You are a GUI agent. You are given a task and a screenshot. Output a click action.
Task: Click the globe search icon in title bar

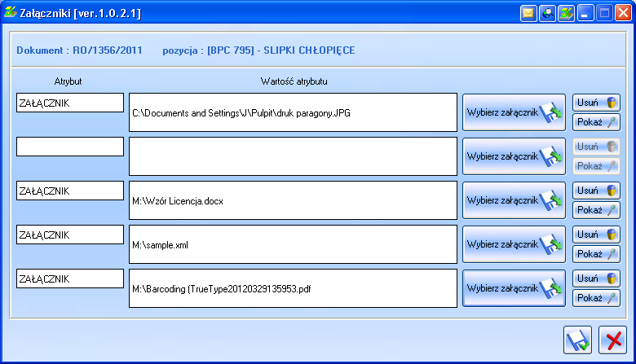(547, 13)
